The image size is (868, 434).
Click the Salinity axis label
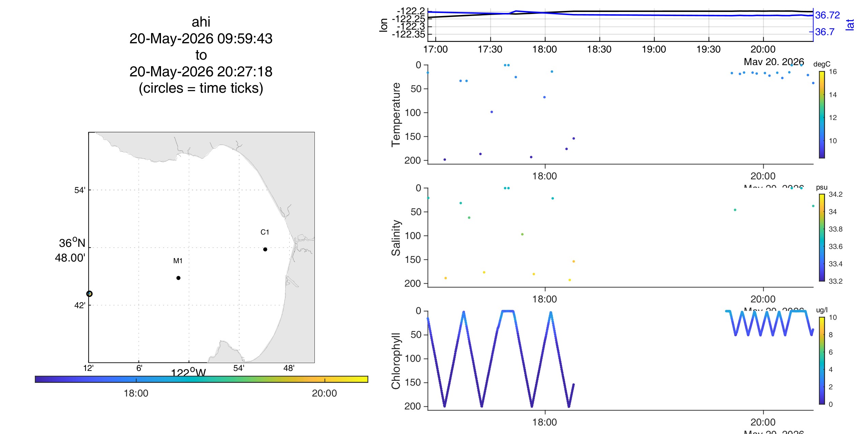click(x=396, y=238)
